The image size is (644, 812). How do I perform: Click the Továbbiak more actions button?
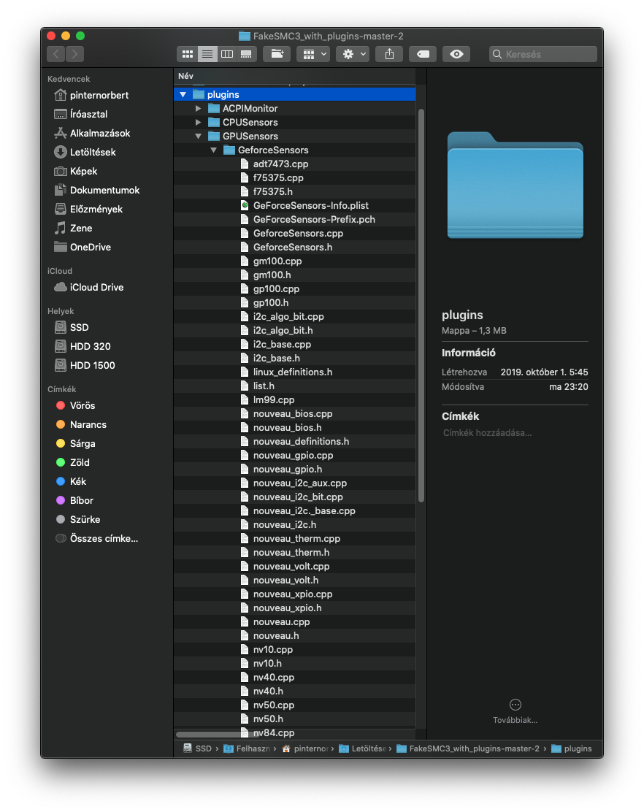[515, 710]
